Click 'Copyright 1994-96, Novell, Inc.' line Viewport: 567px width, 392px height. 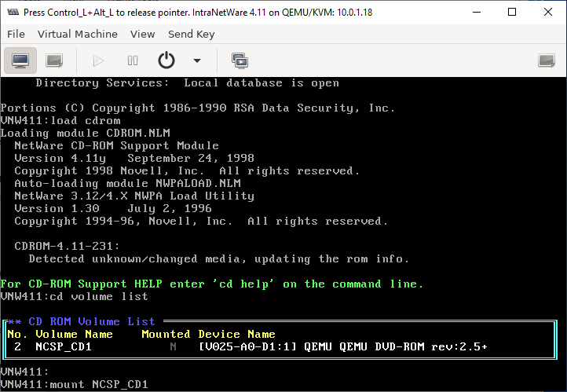[201, 222]
